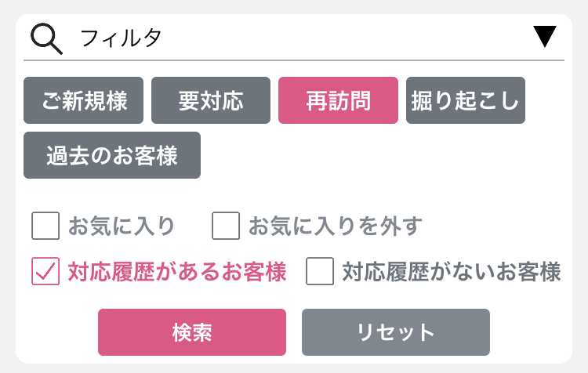Click the お気に入りを外す label text
588x373 pixels.
(336, 226)
